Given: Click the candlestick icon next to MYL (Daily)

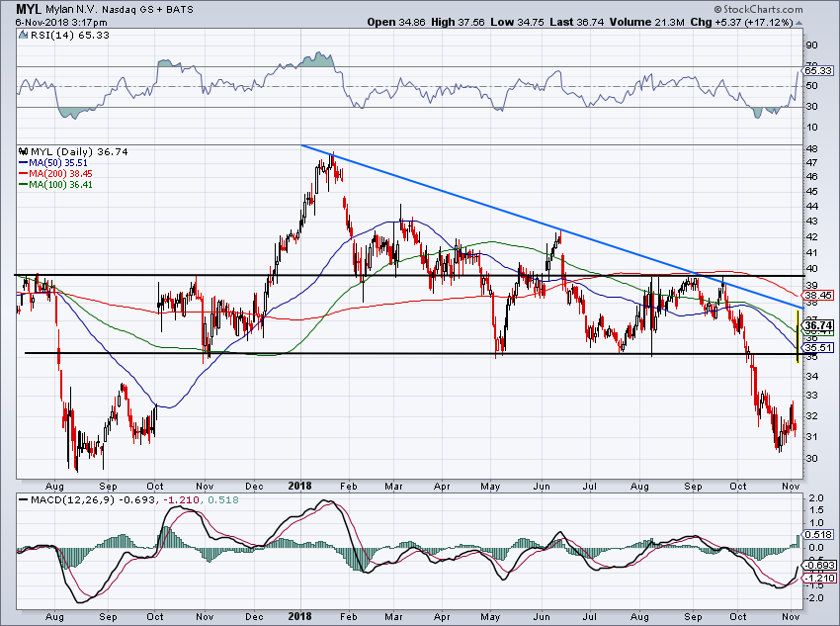Looking at the screenshot, I should click(23, 151).
